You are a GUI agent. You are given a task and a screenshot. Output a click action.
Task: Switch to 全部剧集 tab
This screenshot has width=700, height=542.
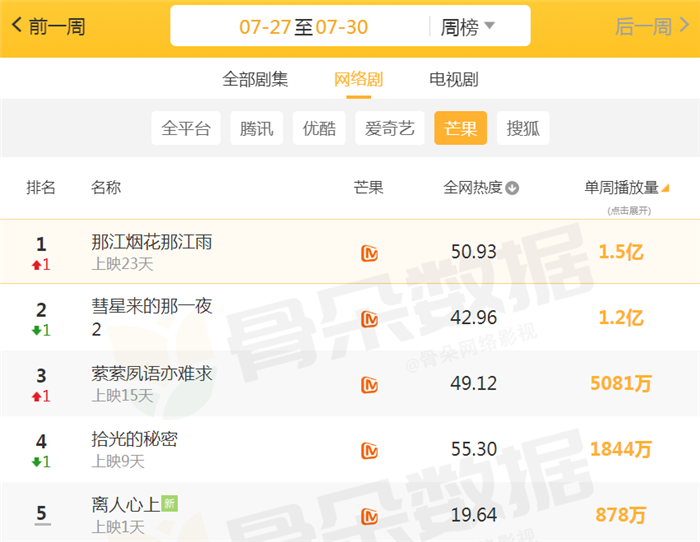tap(255, 79)
